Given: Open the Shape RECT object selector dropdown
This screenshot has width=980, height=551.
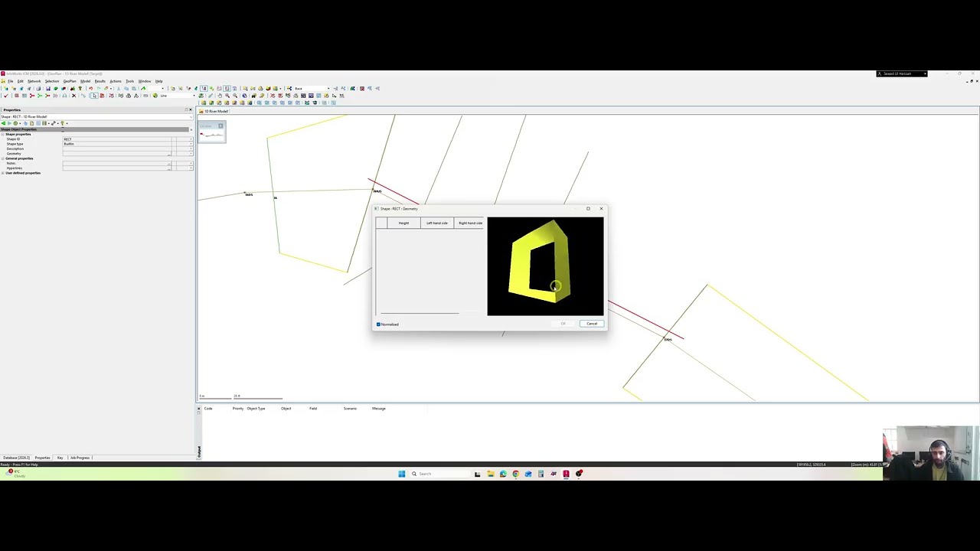Looking at the screenshot, I should pos(191,116).
